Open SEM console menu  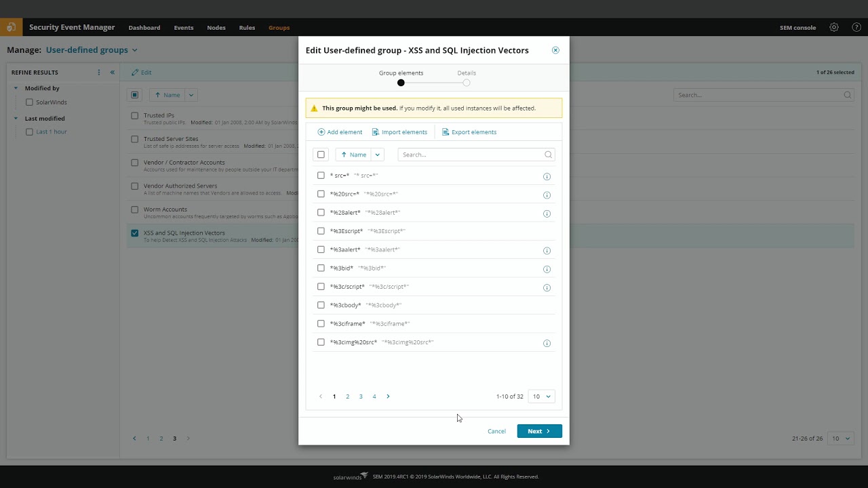click(798, 28)
